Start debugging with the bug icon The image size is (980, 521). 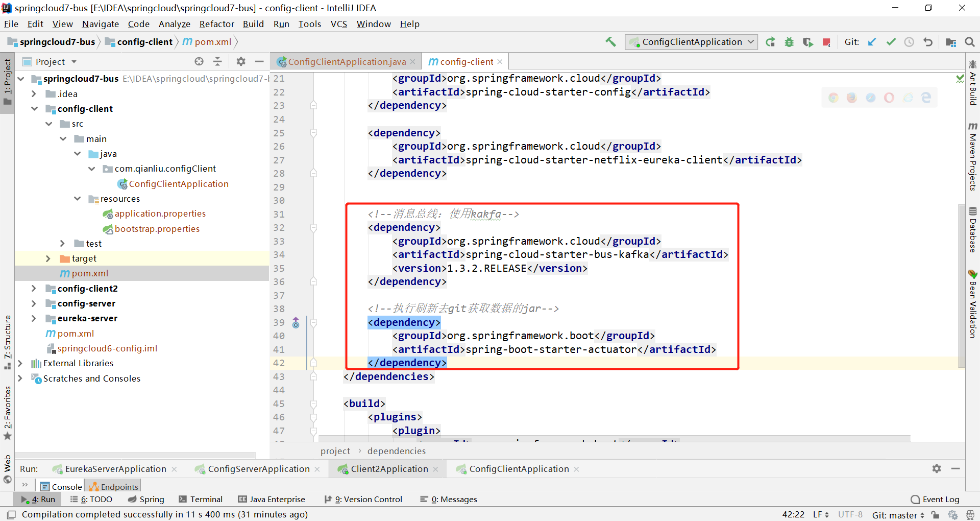(x=789, y=42)
